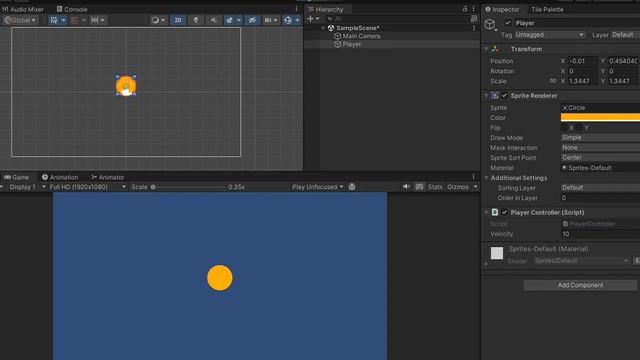This screenshot has width=640, height=360.
Task: Click the Material Sprites-Default field
Action: point(600,168)
